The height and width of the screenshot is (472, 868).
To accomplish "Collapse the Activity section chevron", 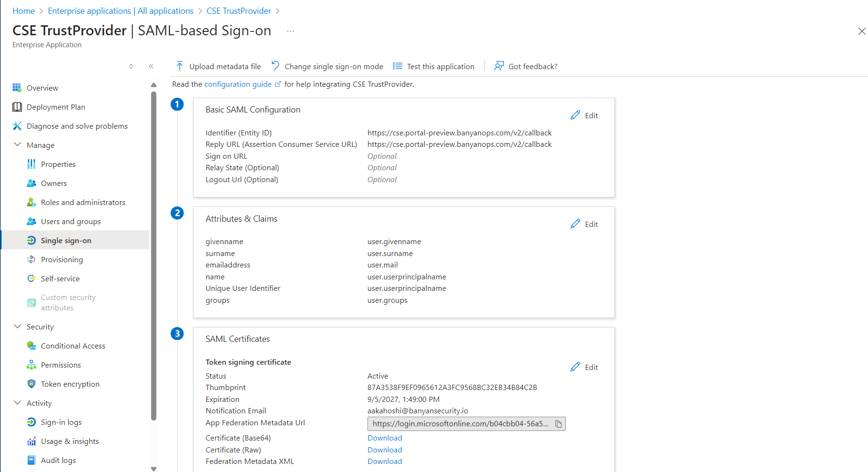I will point(18,403).
